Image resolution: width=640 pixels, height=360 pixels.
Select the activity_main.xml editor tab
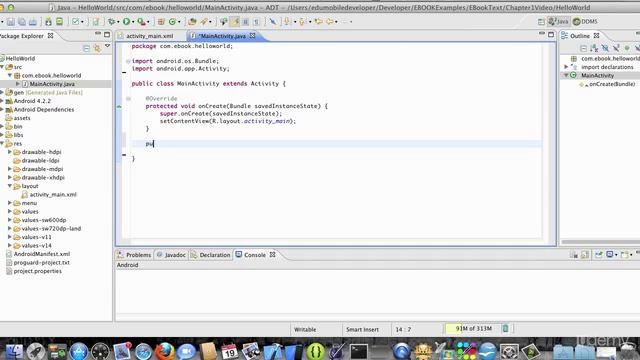pos(149,36)
